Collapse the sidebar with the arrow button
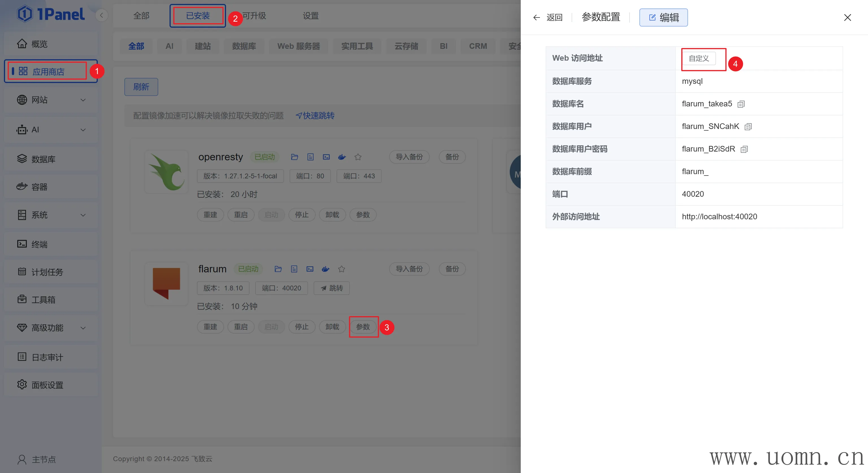Viewport: 868px width, 473px height. 101,15
